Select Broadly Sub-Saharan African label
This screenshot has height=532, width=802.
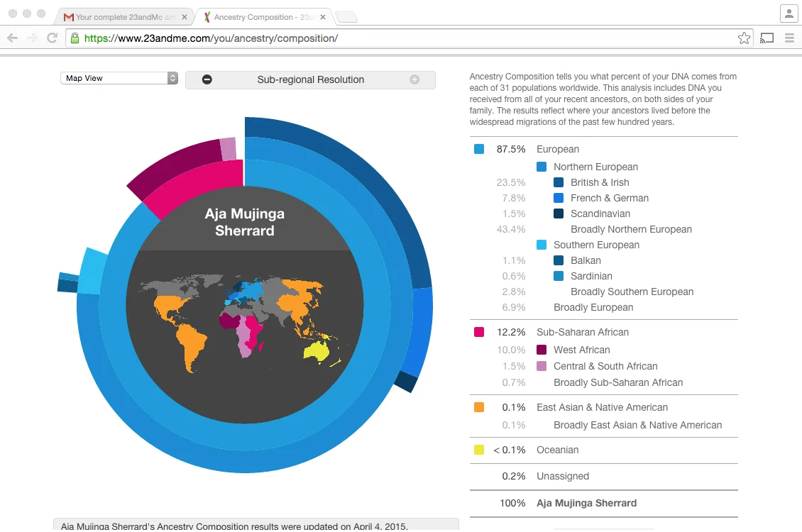pos(618,383)
